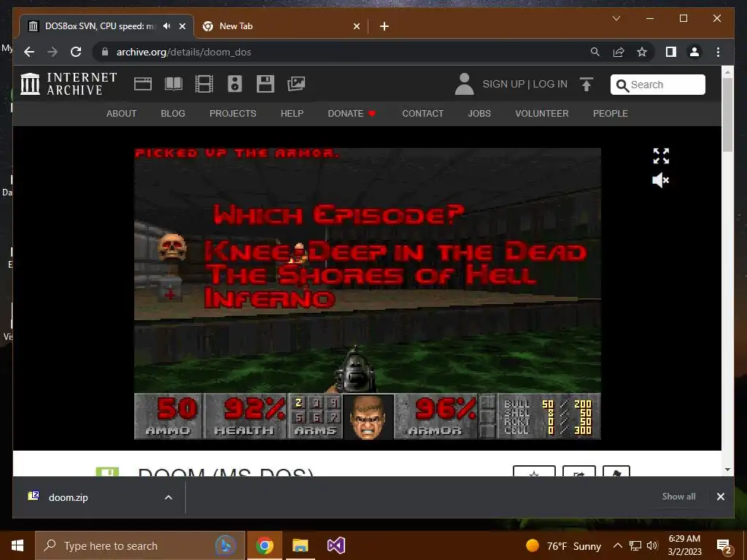747x560 pixels.
Task: Mute the DOSBox tab audio icon
Action: coord(167,26)
